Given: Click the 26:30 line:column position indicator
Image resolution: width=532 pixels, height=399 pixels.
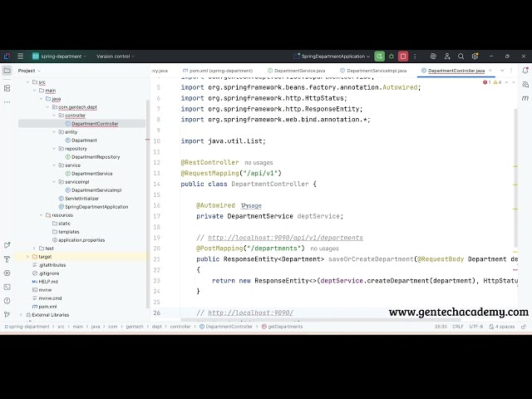Looking at the screenshot, I should [441, 327].
